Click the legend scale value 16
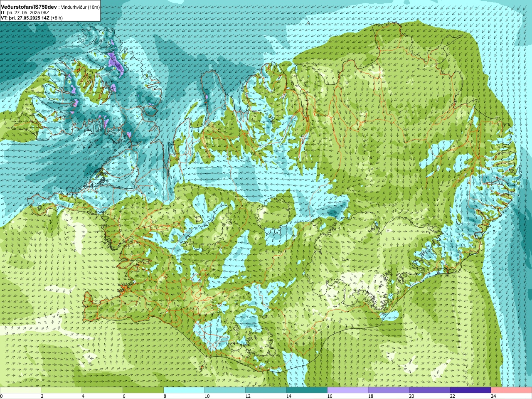Viewport: 532px width, 399px height. 330,396
